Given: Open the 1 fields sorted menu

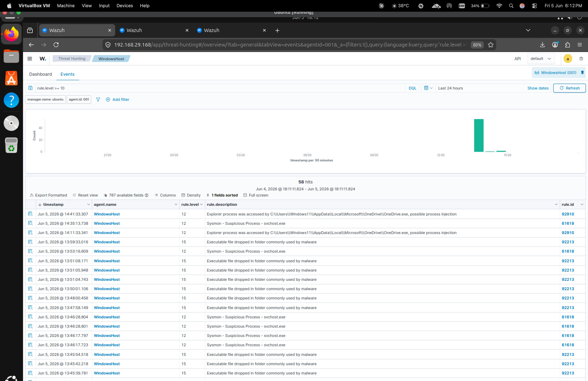Looking at the screenshot, I should coord(222,195).
